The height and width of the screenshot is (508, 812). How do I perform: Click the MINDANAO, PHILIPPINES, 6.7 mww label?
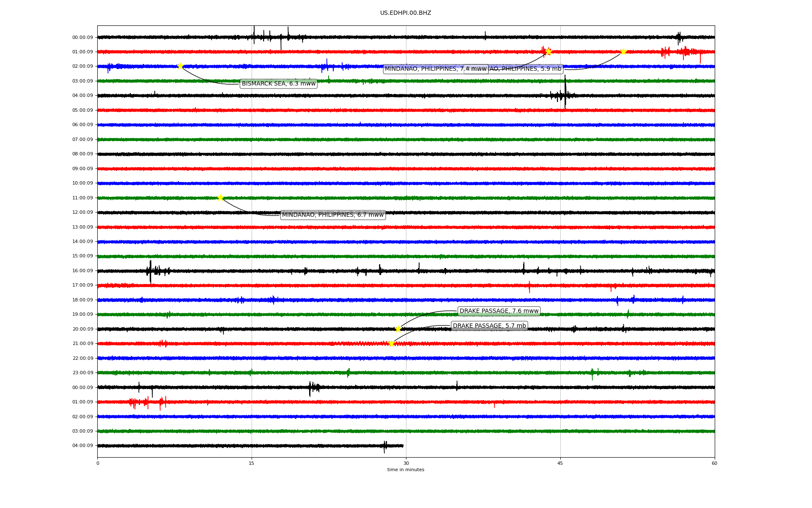tap(332, 215)
